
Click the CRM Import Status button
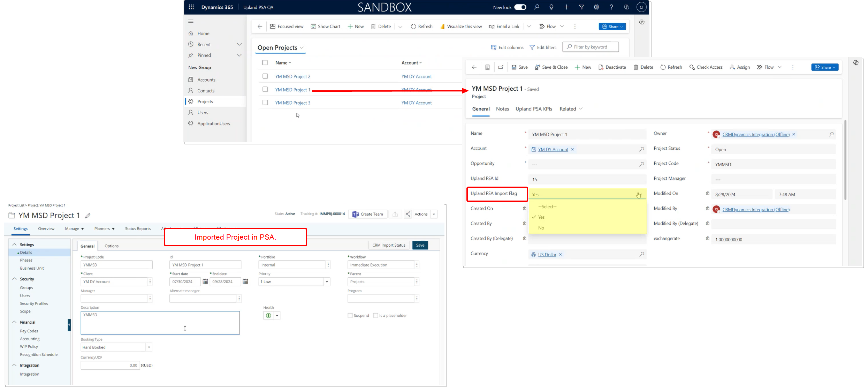388,245
